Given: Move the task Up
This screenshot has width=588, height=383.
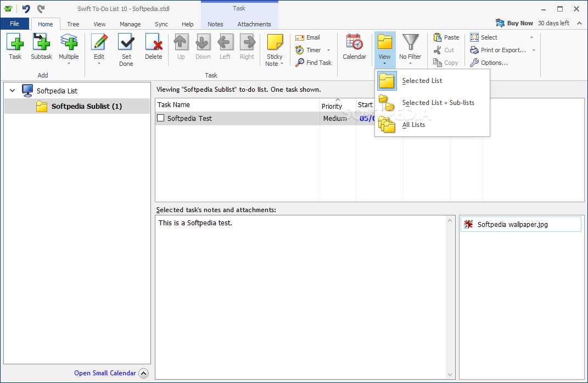Looking at the screenshot, I should coord(181,47).
